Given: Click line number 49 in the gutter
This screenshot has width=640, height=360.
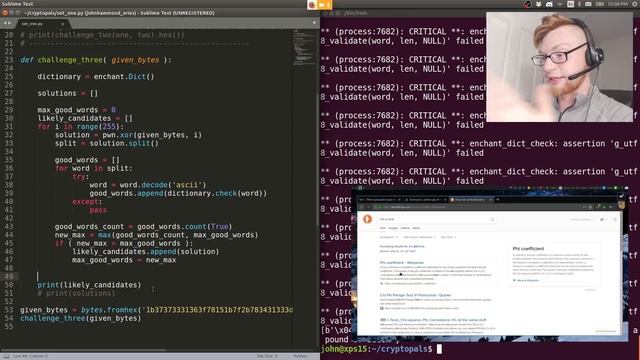Looking at the screenshot, I should tap(9, 276).
